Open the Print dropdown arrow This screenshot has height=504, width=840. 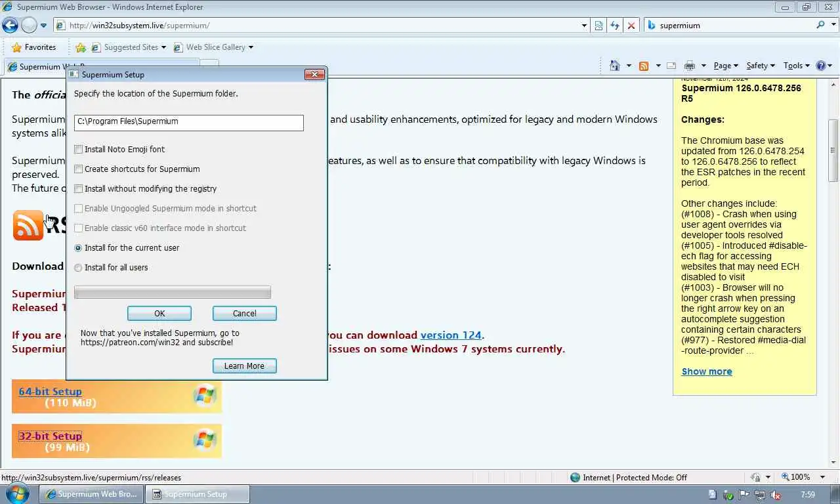click(703, 66)
